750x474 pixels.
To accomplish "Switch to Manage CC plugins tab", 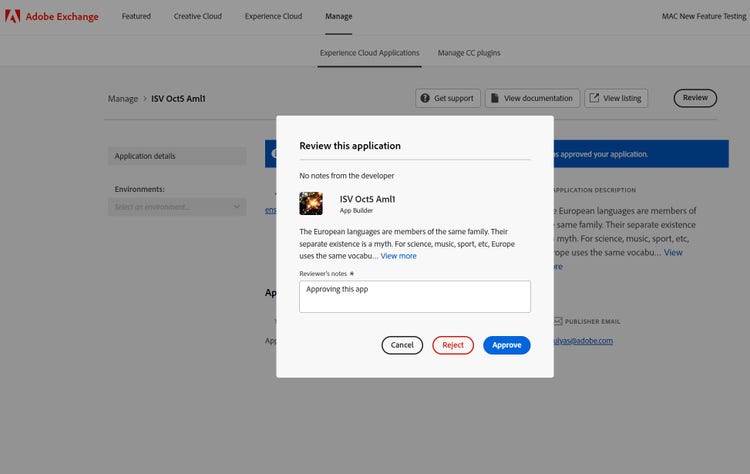I will tap(469, 52).
